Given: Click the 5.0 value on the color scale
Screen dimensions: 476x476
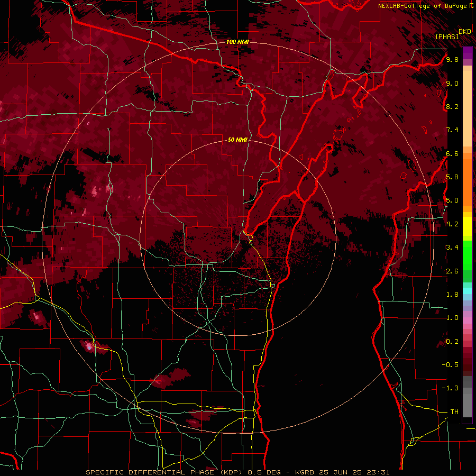Looking at the screenshot, I should (x=452, y=200).
